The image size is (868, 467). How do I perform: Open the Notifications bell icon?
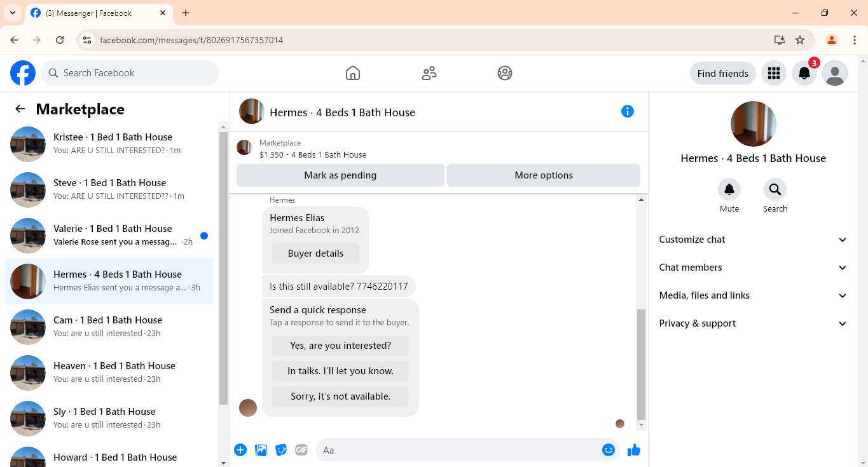pyautogui.click(x=804, y=73)
